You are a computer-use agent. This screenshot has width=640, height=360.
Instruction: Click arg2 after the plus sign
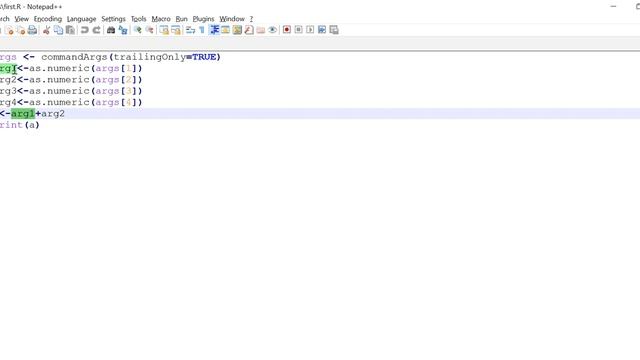coord(53,114)
